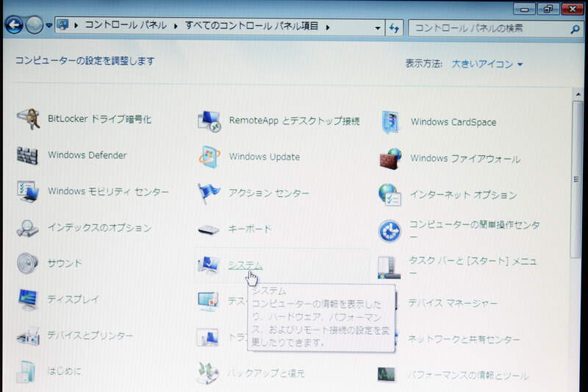Open the ディスプレイ monitor icon
Viewport: 588px width, 392px height.
click(28, 299)
